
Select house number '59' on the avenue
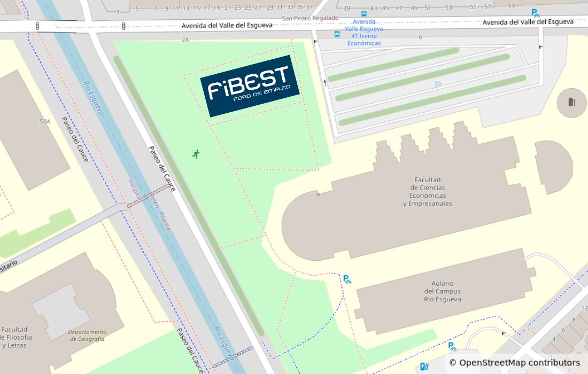512,6
